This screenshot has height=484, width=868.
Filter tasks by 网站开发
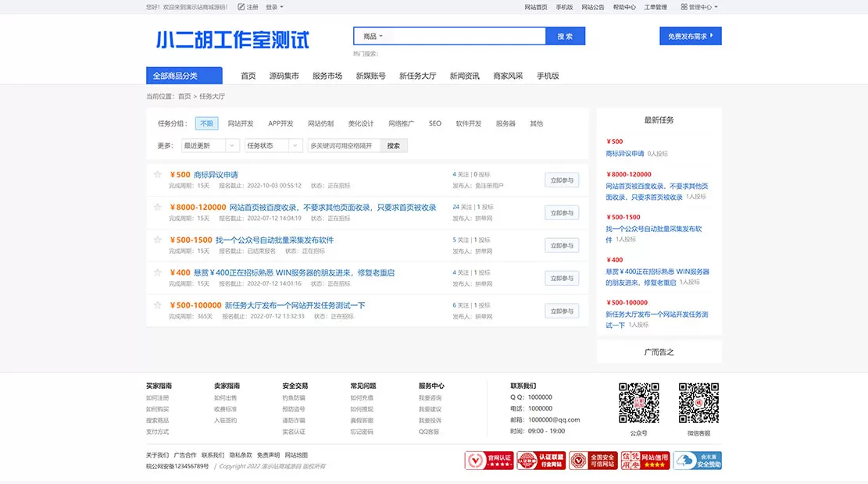(241, 123)
